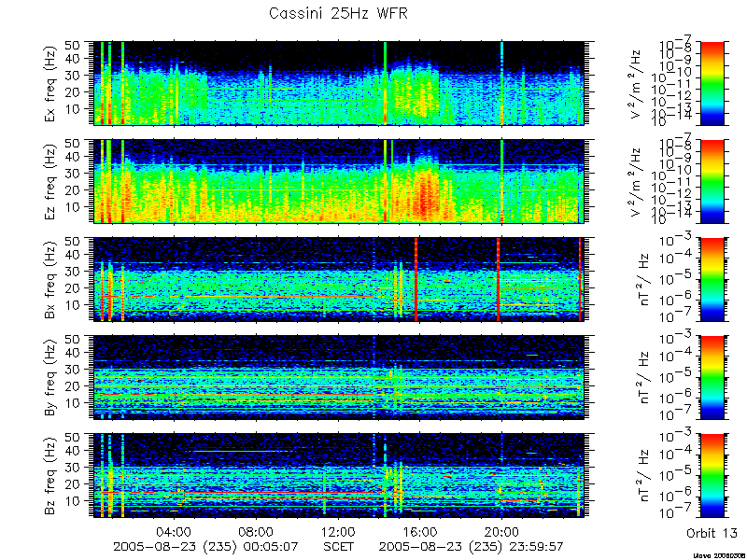
Task: Click the Orbit 13 label
Action: (x=712, y=533)
